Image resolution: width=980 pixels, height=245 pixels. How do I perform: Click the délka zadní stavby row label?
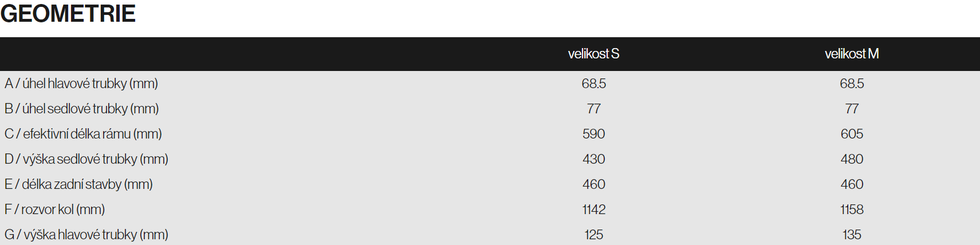[x=78, y=184]
